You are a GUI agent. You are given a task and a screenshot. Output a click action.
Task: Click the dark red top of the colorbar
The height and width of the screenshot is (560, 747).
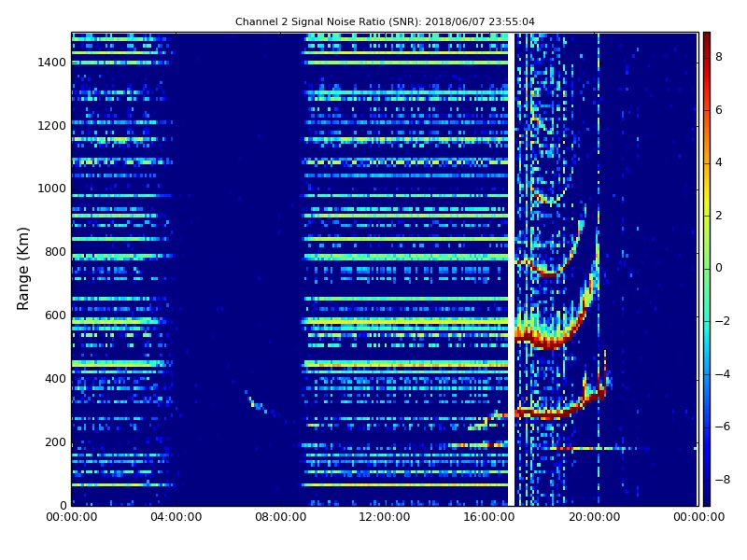tap(707, 37)
